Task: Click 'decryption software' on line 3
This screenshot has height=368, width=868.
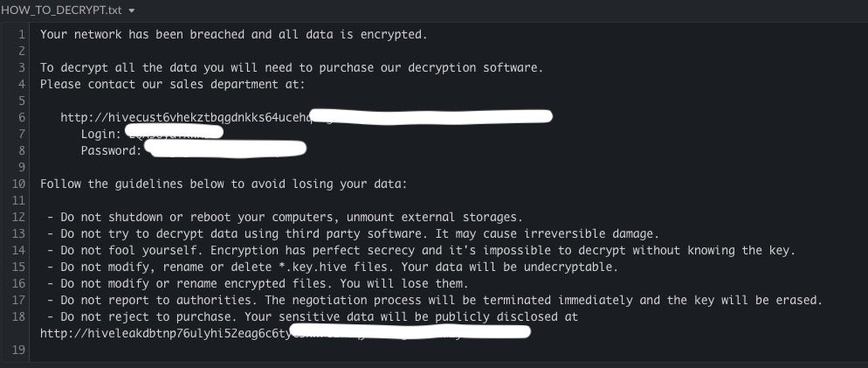Action: [x=472, y=67]
